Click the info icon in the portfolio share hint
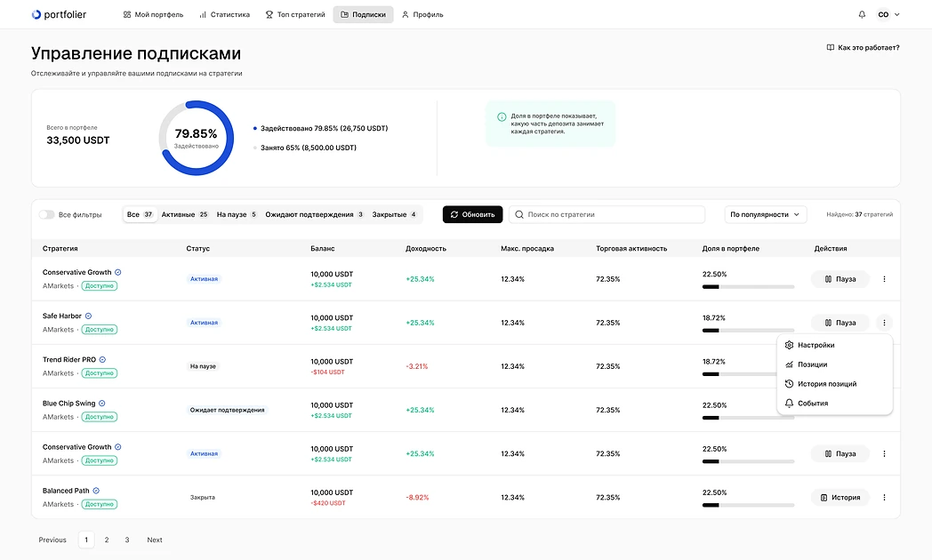The height and width of the screenshot is (560, 932). 502,117
